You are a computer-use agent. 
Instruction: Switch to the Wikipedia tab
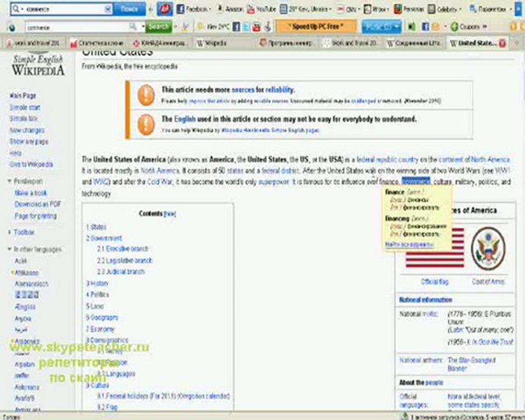225,43
